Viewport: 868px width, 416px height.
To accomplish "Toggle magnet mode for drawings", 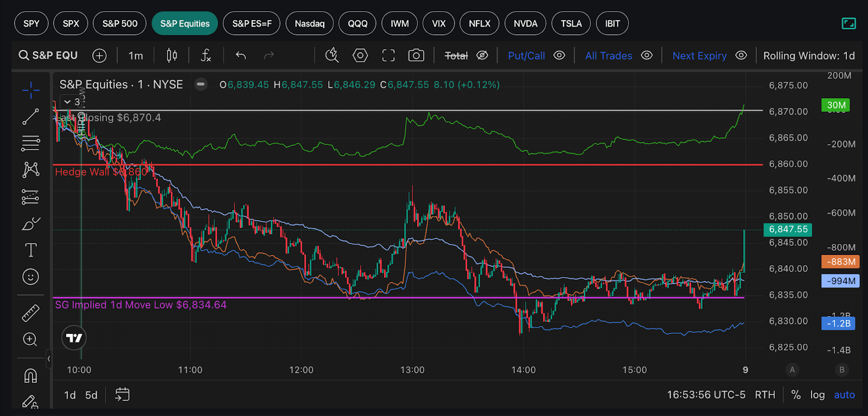I will (x=31, y=375).
